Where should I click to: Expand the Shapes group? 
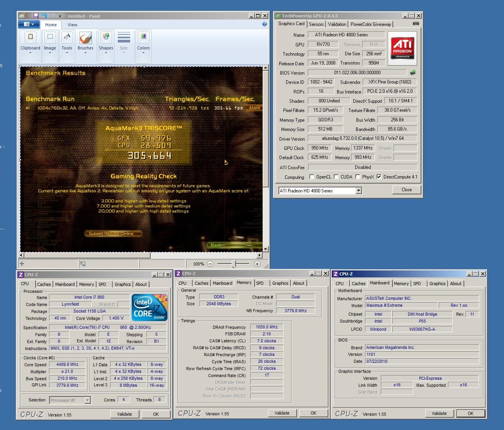(106, 46)
